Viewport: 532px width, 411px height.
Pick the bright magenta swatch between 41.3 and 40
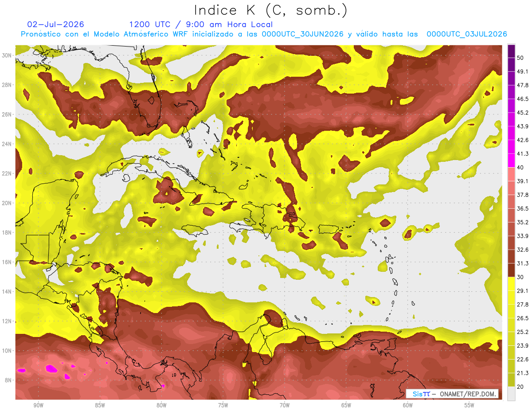(511, 160)
